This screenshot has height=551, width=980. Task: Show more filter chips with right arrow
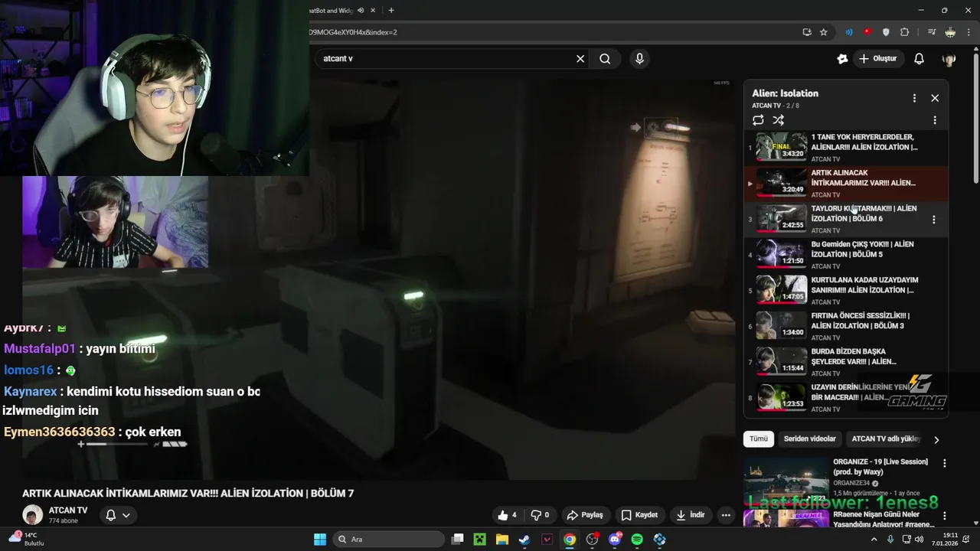click(936, 440)
